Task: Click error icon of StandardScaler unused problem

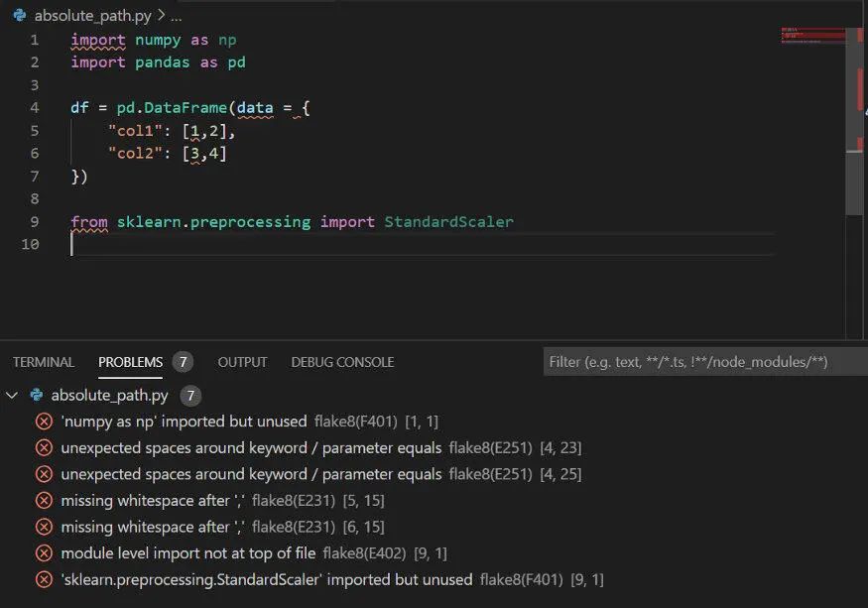Action: pyautogui.click(x=44, y=579)
